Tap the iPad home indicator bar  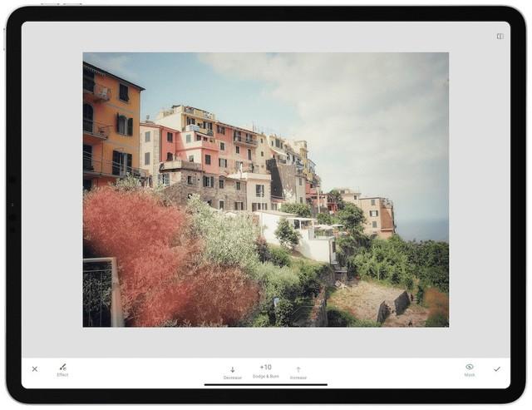click(x=266, y=385)
